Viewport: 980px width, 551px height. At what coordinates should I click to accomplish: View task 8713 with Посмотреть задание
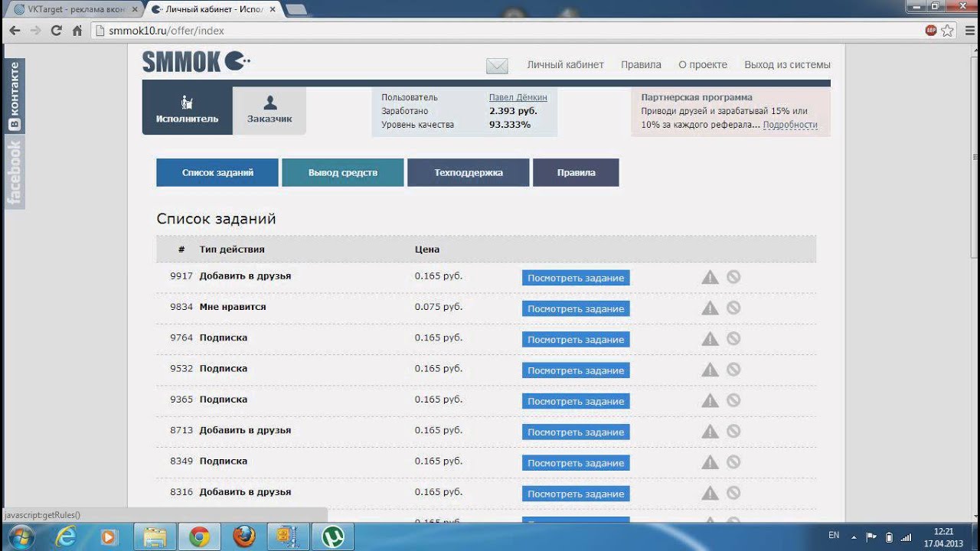[576, 432]
